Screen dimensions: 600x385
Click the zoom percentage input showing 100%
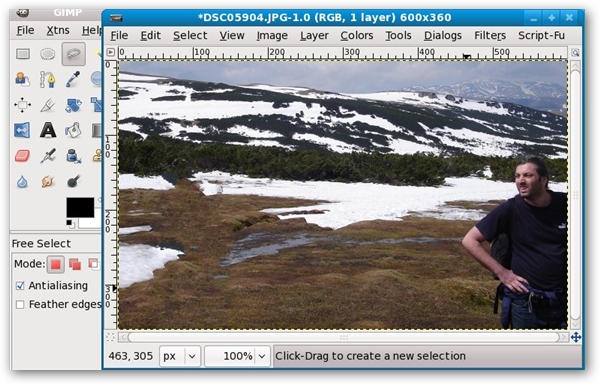click(x=230, y=356)
